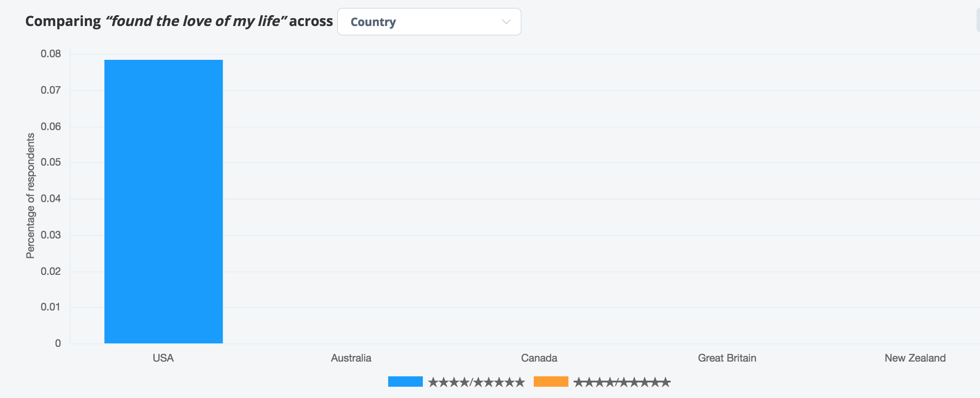This screenshot has height=398, width=980.
Task: Select the Canada axis label
Action: click(539, 358)
